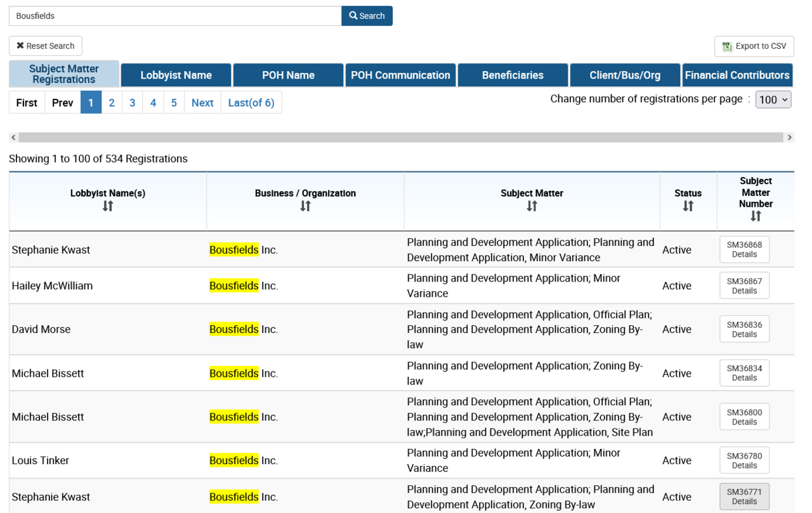The image size is (812, 513).
Task: Open SM36868 Details
Action: 744,250
